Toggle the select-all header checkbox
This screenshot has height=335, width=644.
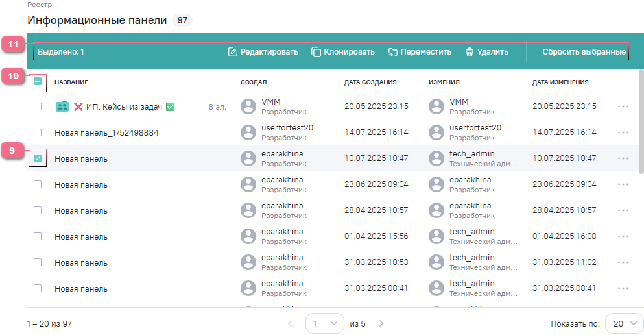pyautogui.click(x=38, y=82)
